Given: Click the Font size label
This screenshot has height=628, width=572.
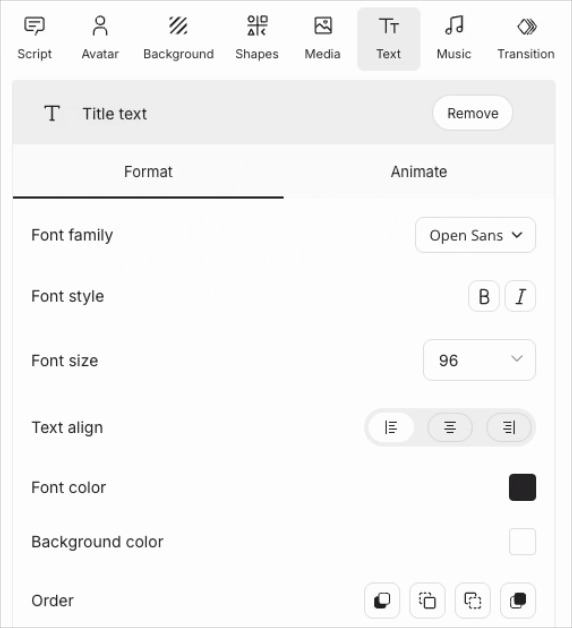Looking at the screenshot, I should click(x=64, y=360).
